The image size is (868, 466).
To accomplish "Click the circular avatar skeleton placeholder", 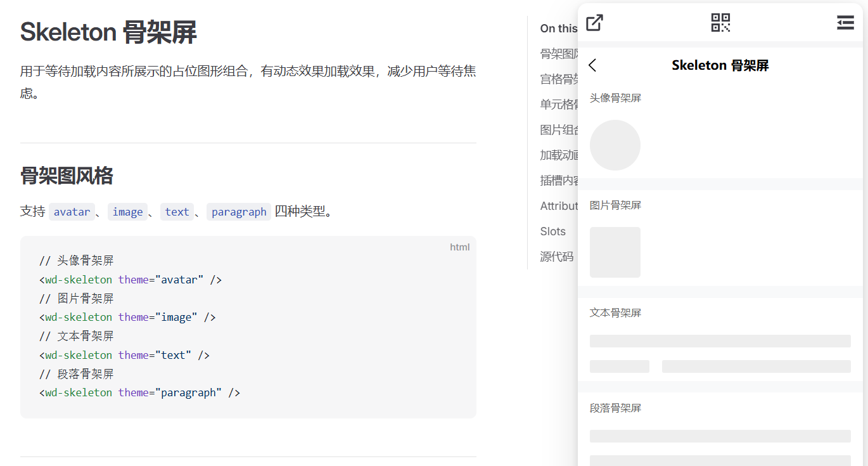I will pyautogui.click(x=615, y=145).
